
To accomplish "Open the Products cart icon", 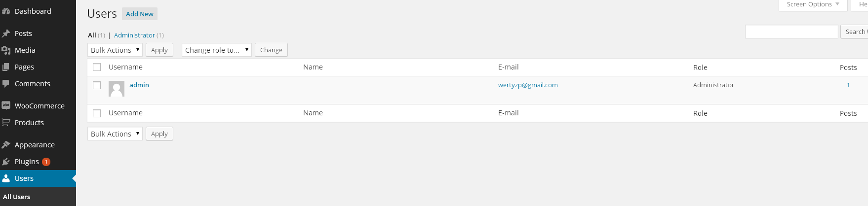I will tap(6, 122).
